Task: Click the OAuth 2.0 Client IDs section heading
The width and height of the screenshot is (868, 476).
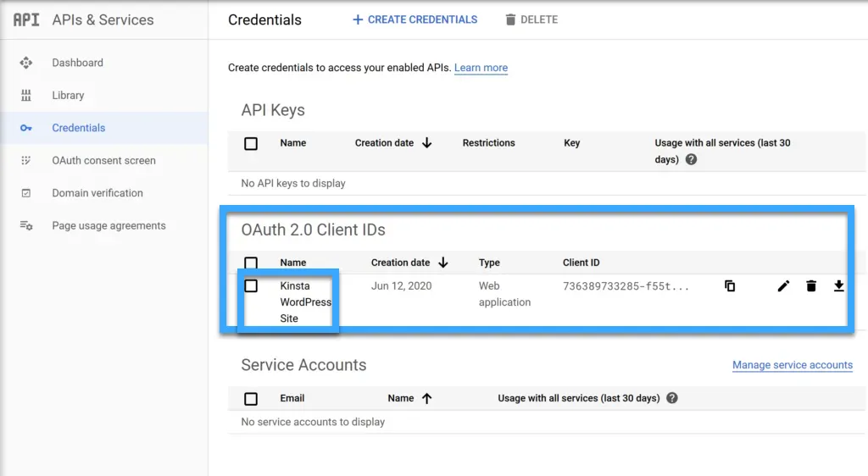Action: 314,230
